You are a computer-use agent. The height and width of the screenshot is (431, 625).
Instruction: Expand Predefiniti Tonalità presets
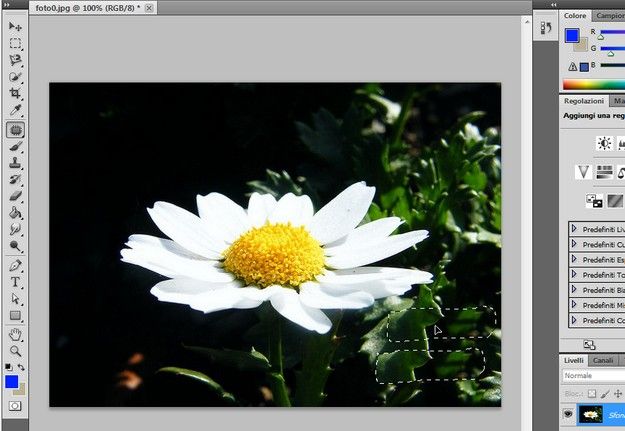[x=574, y=274]
